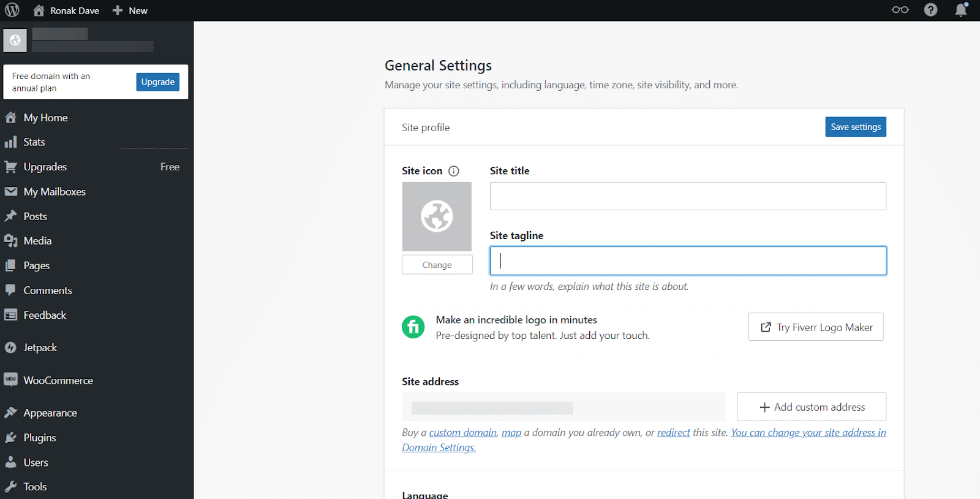Follow the custom domain link
The width and height of the screenshot is (980, 499).
pyautogui.click(x=463, y=433)
